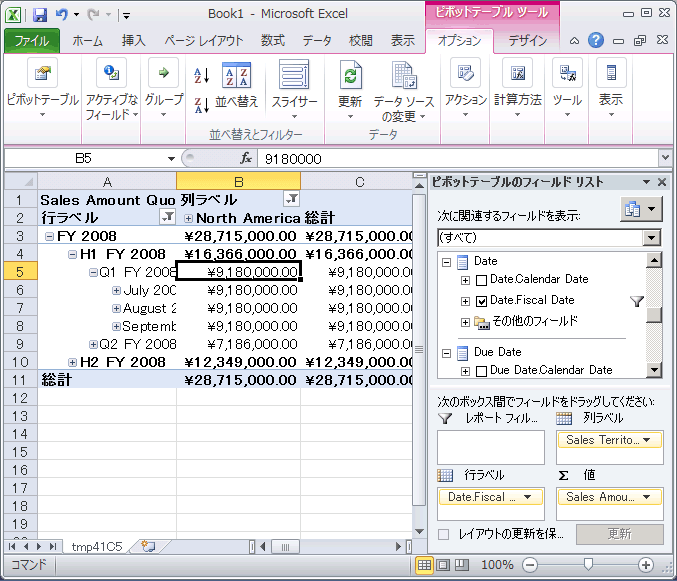The image size is (677, 581).
Task: Collapse the FY 2008 row
Action: (49, 236)
